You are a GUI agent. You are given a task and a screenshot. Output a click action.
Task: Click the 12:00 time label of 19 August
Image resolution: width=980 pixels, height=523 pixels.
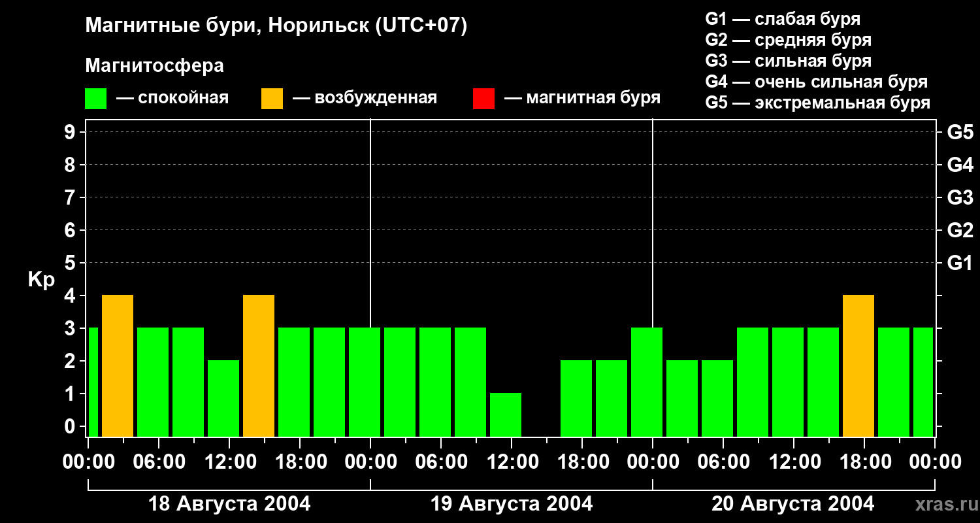pos(512,462)
